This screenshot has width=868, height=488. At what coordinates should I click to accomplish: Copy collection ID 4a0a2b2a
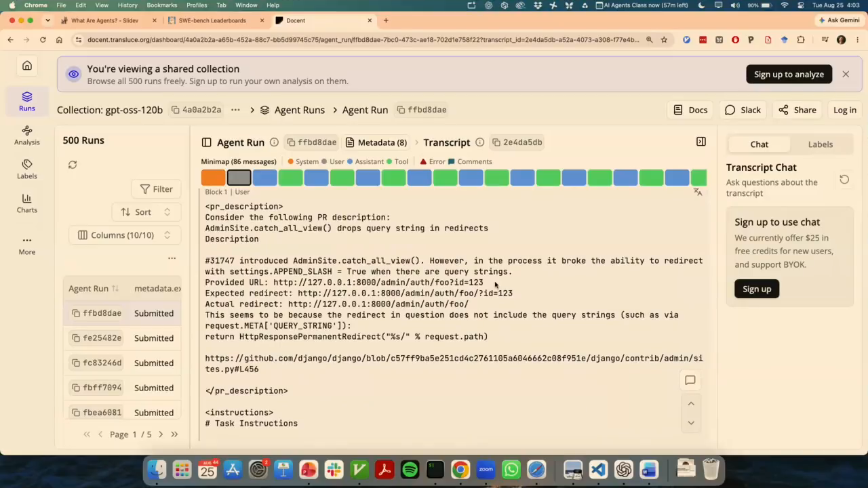point(196,110)
